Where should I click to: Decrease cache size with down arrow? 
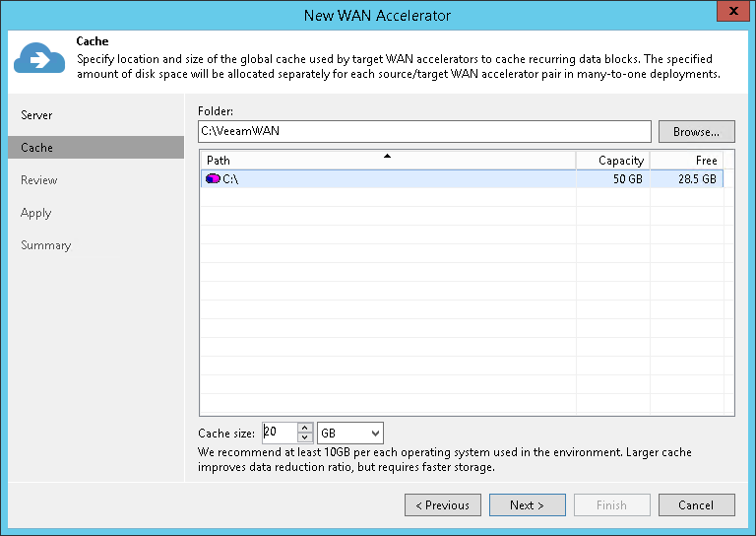coord(305,438)
